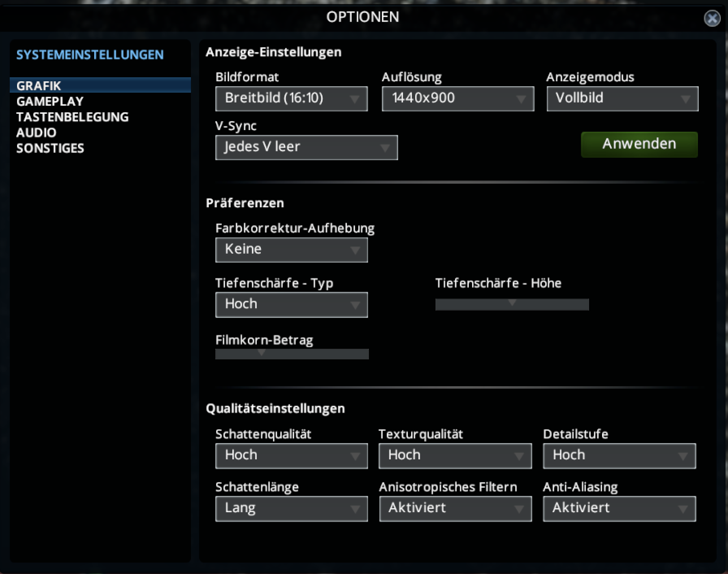This screenshot has height=574, width=728.
Task: Select the GRAFIK settings category
Action: click(100, 85)
